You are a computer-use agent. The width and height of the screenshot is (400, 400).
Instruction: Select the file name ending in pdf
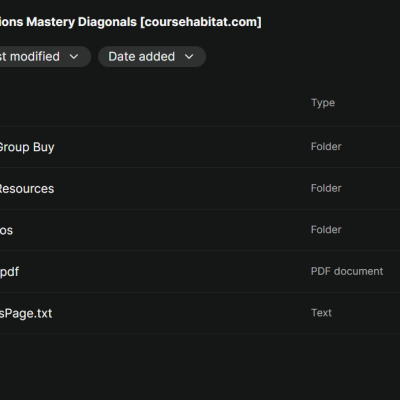coord(9,272)
